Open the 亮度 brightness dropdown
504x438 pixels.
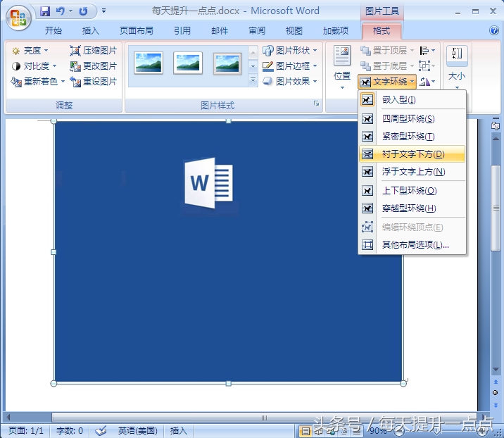tap(30, 51)
